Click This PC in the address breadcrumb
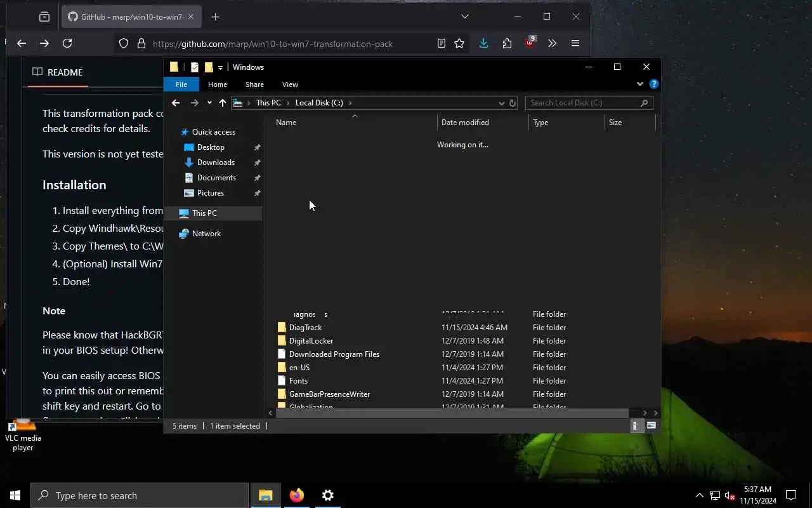Screen dimensions: 812x508 coord(268,103)
